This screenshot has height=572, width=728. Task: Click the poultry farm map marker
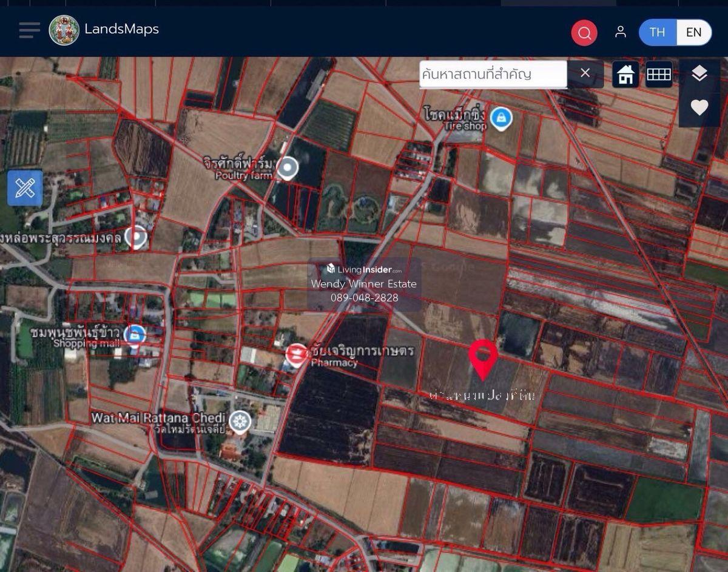pyautogui.click(x=287, y=167)
